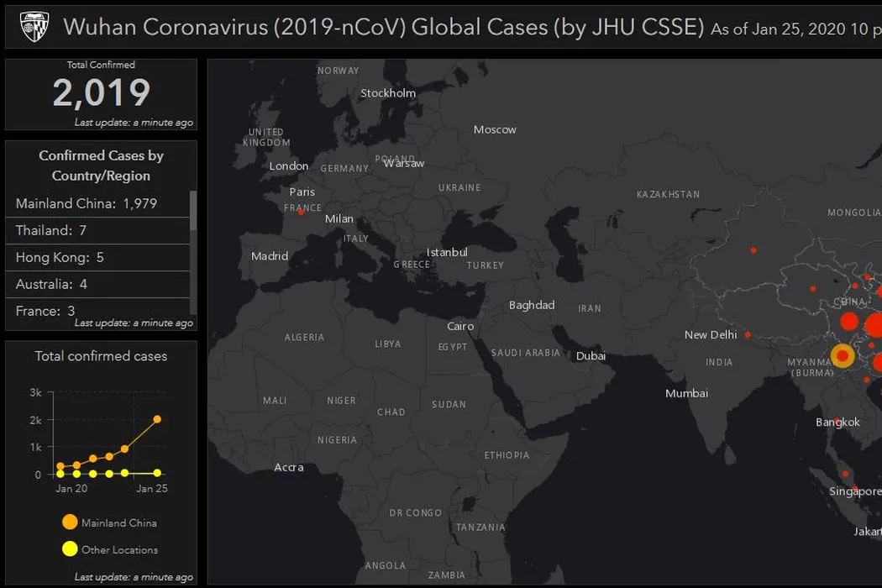Viewport: 882px width, 588px height.
Task: Click the Istanbul label on the map
Action: coord(447,252)
